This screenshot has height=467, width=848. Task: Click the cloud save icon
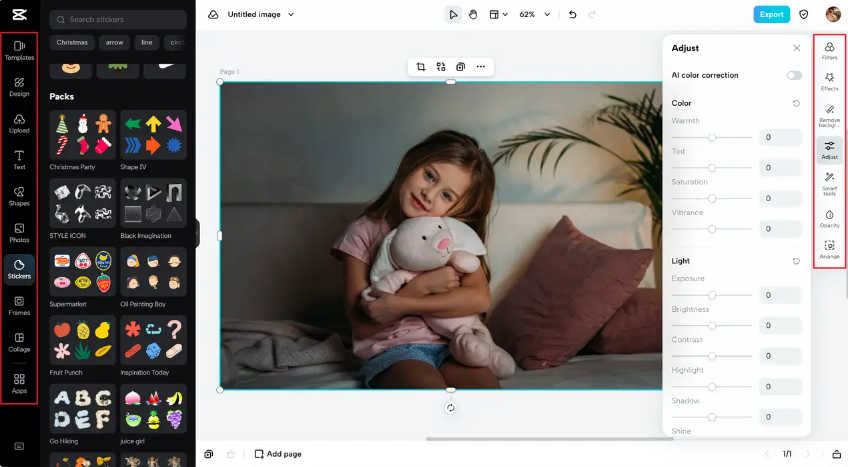[x=213, y=15]
